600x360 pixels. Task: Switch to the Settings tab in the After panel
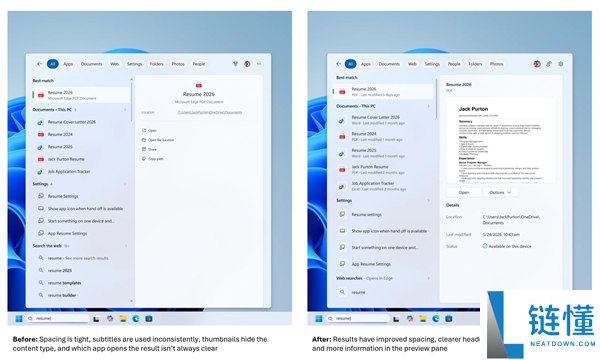(x=432, y=64)
